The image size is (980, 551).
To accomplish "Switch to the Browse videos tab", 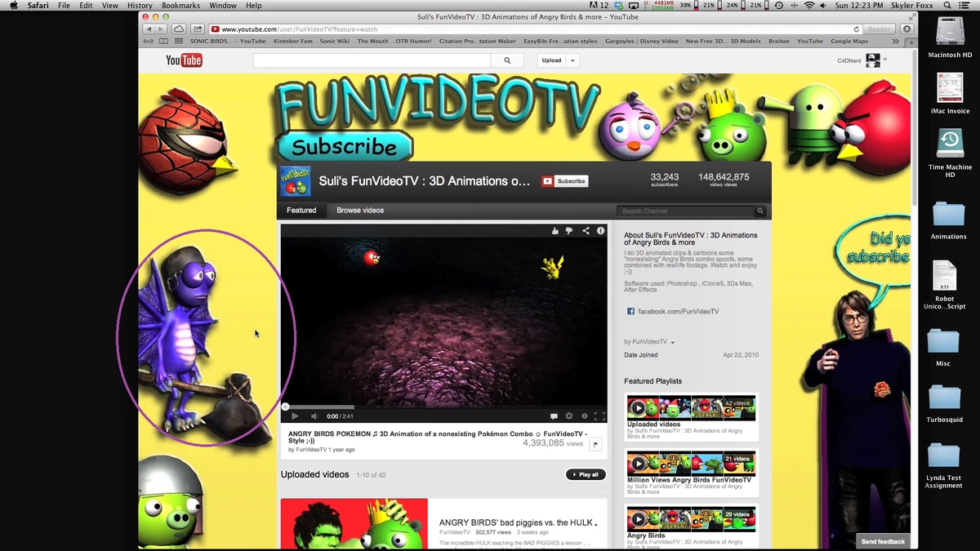I will click(360, 211).
